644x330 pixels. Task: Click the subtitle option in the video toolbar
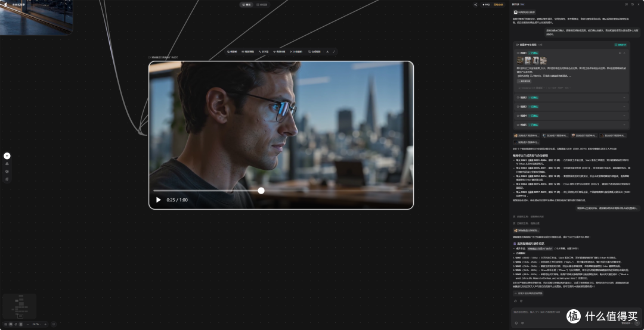[264, 52]
